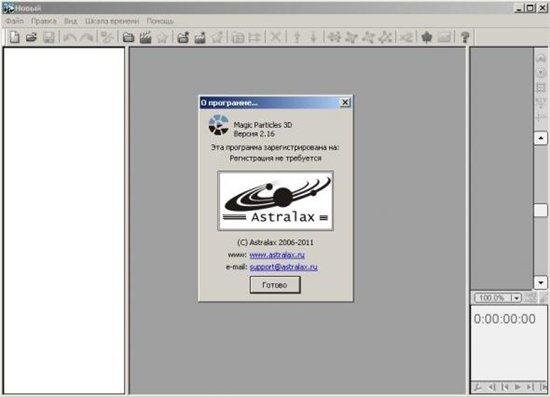Click the Magic Particles 3D title text
This screenshot has height=397, width=550.
point(263,125)
